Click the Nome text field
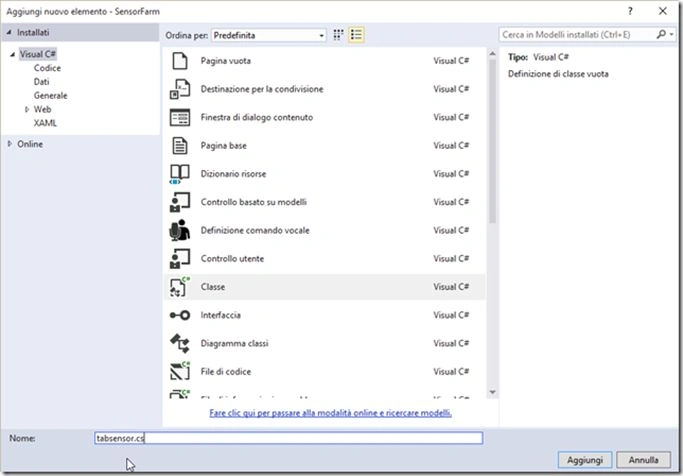 point(288,438)
